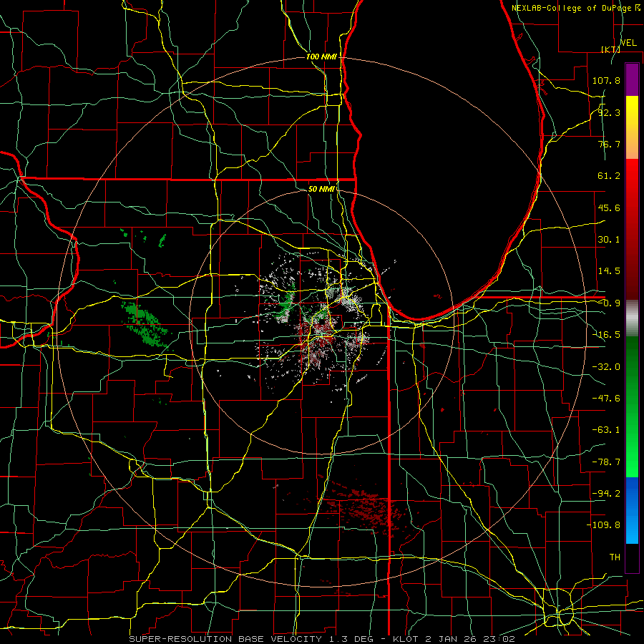The height and width of the screenshot is (644, 644).
Task: Click the 100 NMI range ring label
Action: tap(321, 57)
